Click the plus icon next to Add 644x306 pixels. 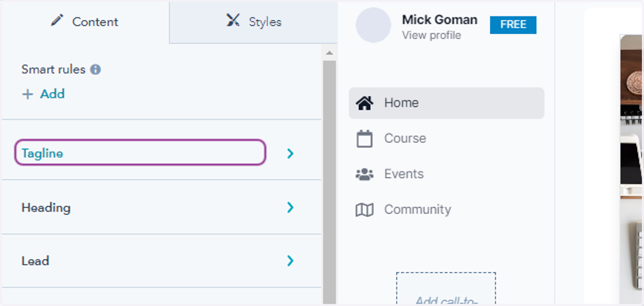(27, 94)
